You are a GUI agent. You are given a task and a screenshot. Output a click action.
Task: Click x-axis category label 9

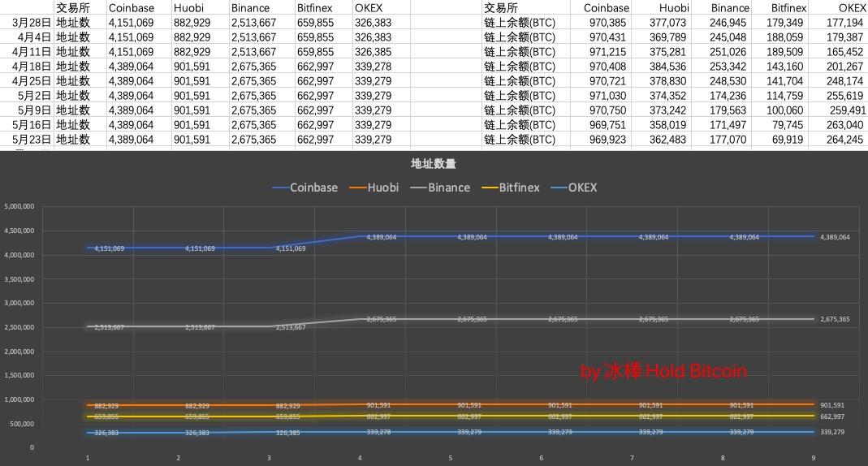[814, 458]
